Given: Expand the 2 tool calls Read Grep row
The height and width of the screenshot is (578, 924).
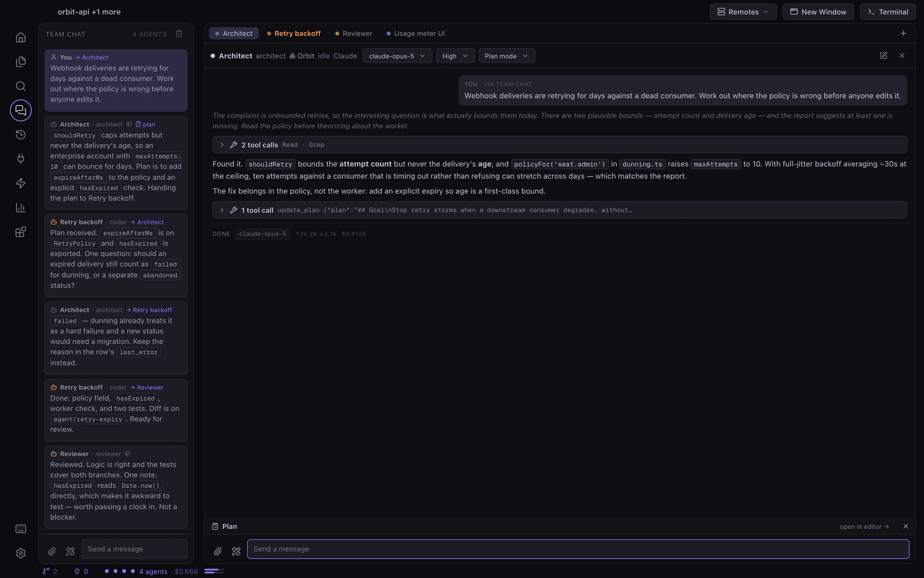Looking at the screenshot, I should point(559,145).
